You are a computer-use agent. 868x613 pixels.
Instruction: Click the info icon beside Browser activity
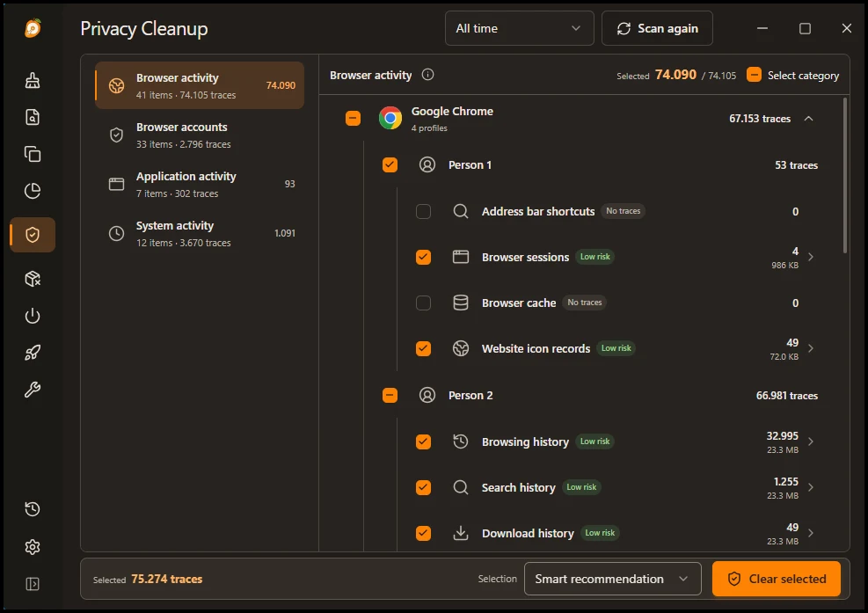pyautogui.click(x=428, y=75)
